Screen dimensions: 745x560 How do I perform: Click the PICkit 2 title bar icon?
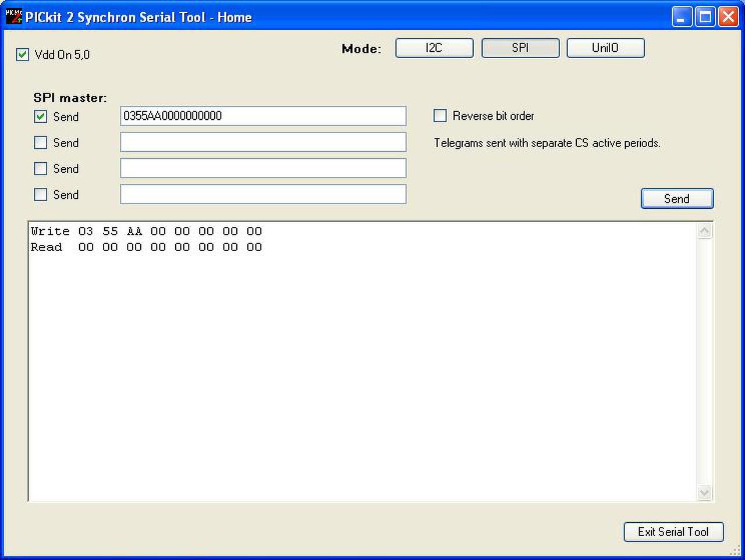click(13, 16)
